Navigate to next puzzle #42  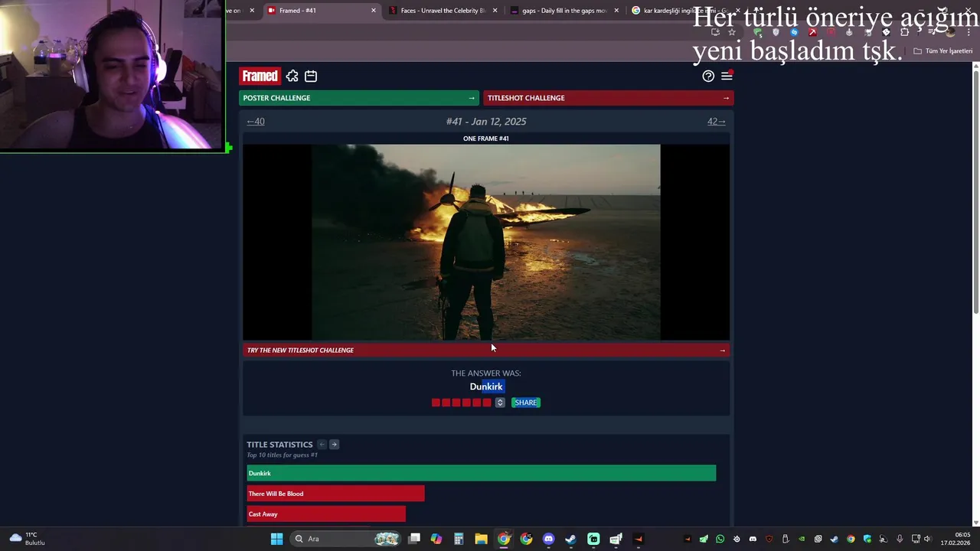[716, 121]
